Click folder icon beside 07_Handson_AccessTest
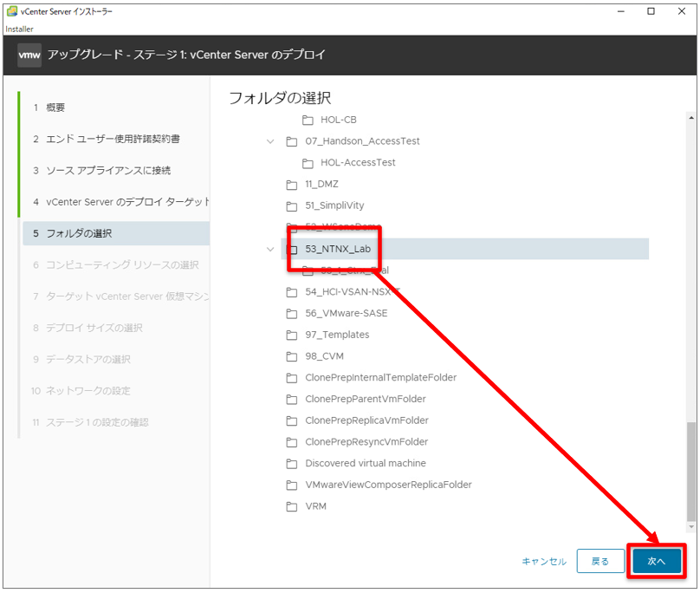Screen dimensions: 700x593 (x=291, y=141)
